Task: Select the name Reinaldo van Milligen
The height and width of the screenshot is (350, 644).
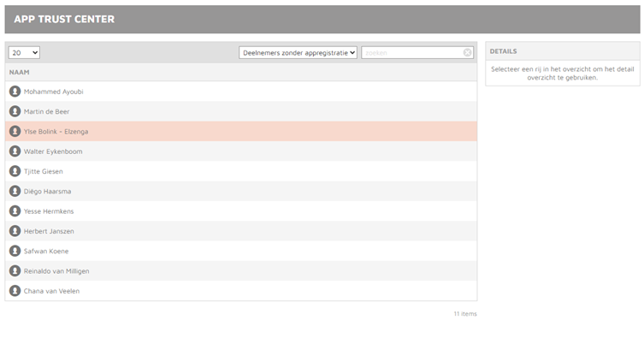Action: tap(56, 271)
